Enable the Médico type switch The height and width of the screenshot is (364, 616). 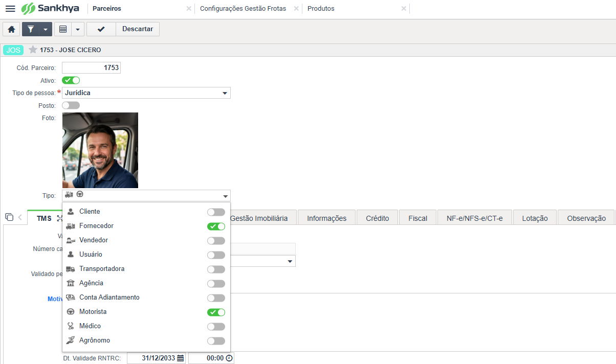[x=216, y=327]
